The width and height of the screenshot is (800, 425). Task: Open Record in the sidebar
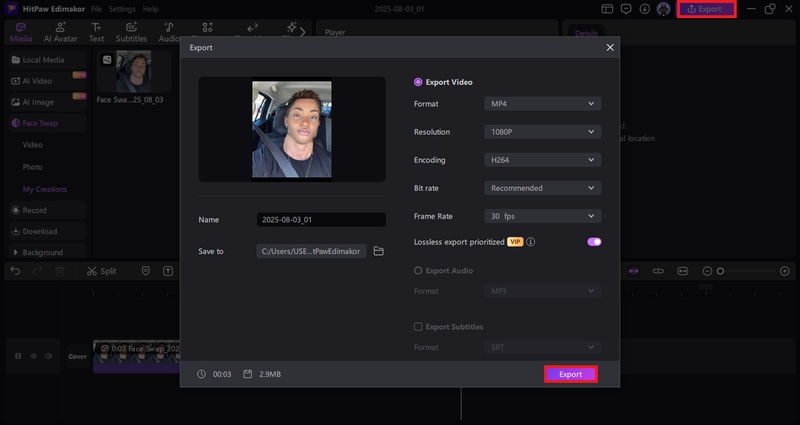[47, 210]
